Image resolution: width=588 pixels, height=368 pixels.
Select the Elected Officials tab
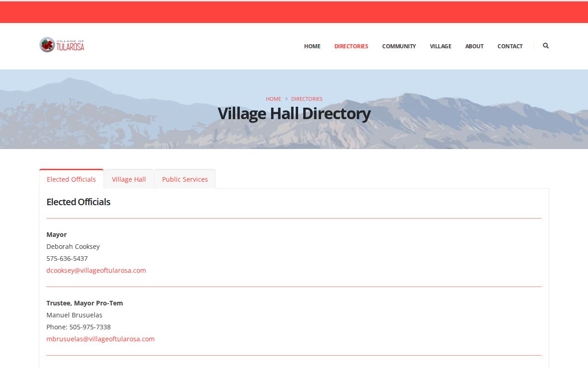coord(71,179)
